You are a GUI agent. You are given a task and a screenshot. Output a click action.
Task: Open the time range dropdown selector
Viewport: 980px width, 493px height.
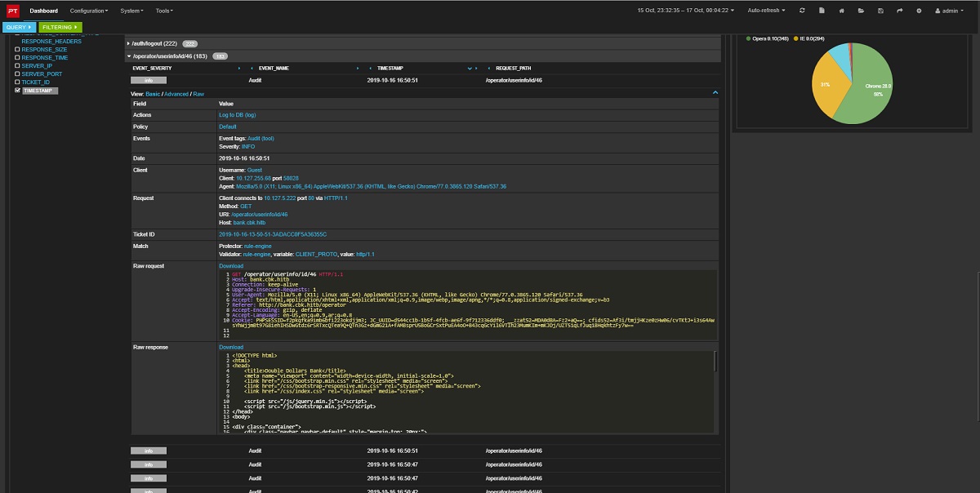(686, 11)
